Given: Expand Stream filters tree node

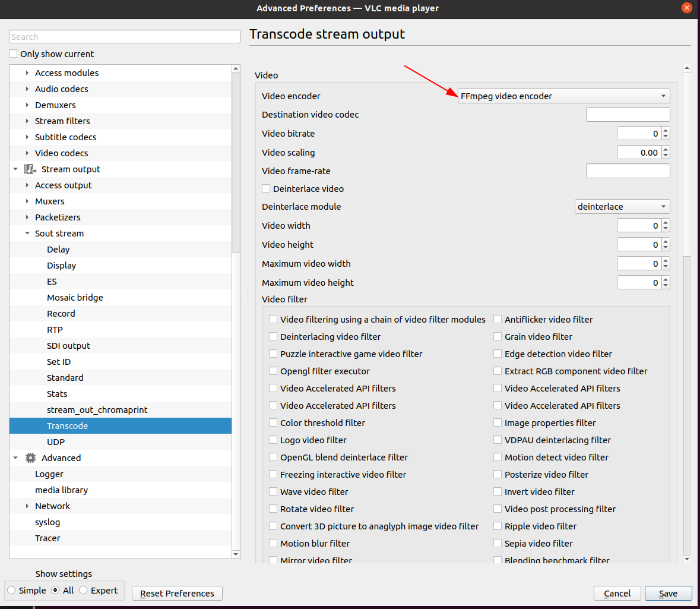Looking at the screenshot, I should click(27, 121).
